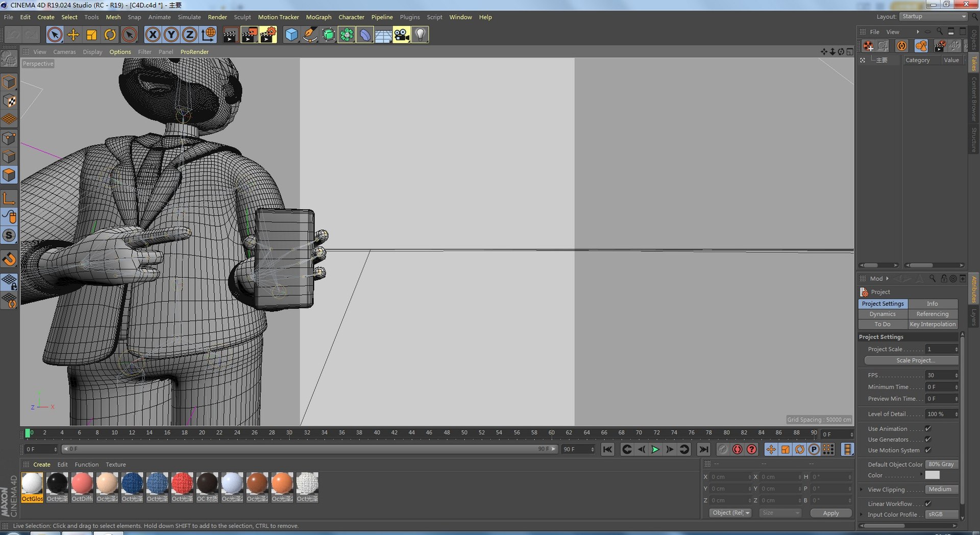
Task: Select the Live Selection tool
Action: click(x=55, y=35)
